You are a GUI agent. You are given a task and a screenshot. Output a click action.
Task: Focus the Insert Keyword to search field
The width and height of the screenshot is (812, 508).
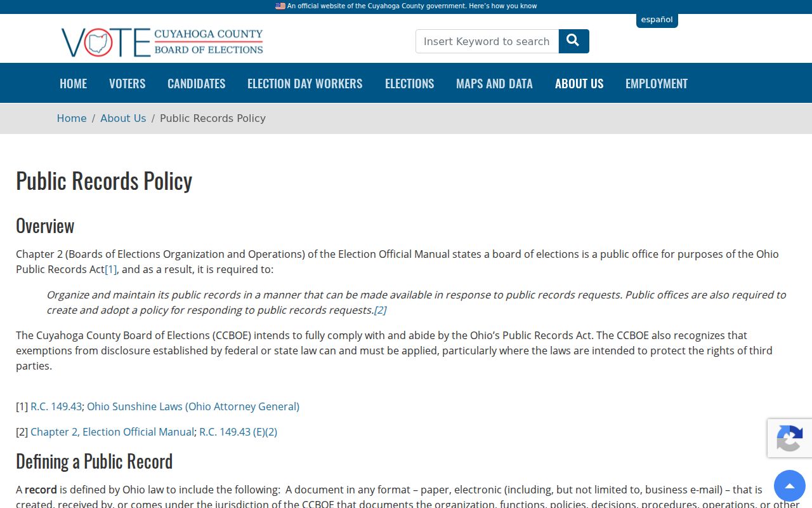coord(487,41)
